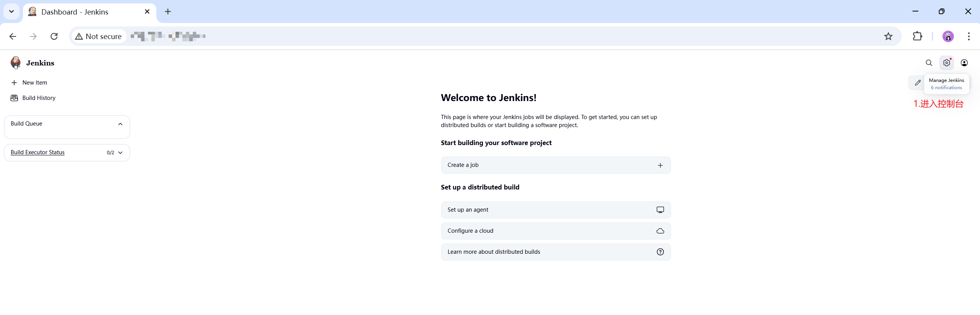Open New Item in sidebar
The width and height of the screenshot is (980, 315).
tap(35, 83)
